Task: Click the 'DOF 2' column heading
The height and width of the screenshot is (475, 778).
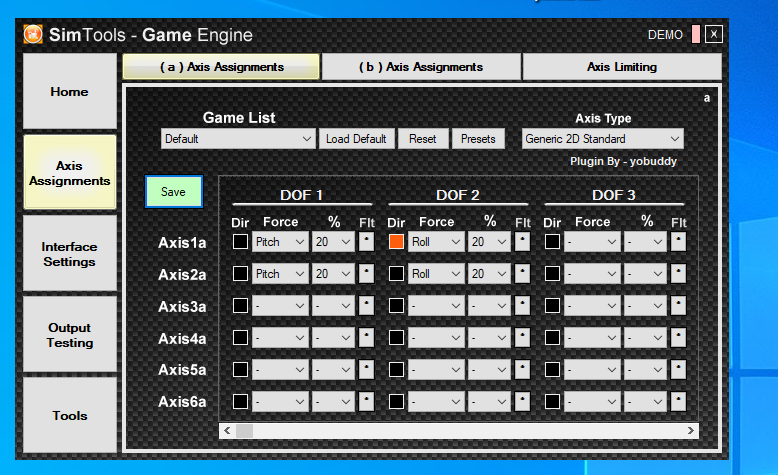Action: pos(457,195)
